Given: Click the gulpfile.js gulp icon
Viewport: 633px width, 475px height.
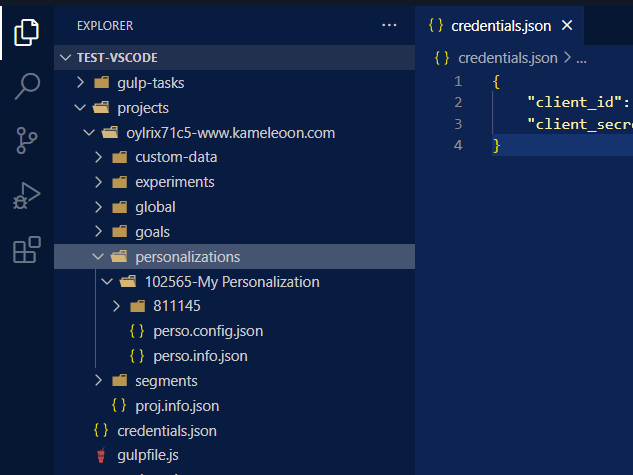Looking at the screenshot, I should (x=99, y=456).
